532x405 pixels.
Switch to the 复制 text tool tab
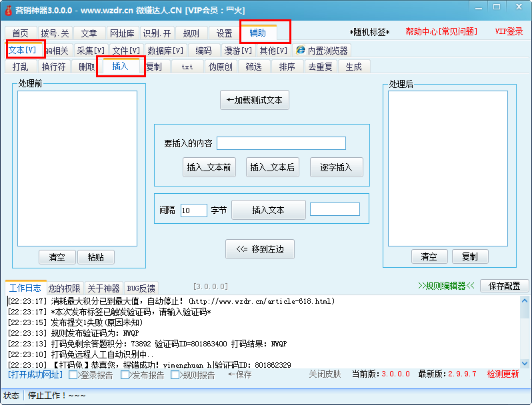click(155, 67)
